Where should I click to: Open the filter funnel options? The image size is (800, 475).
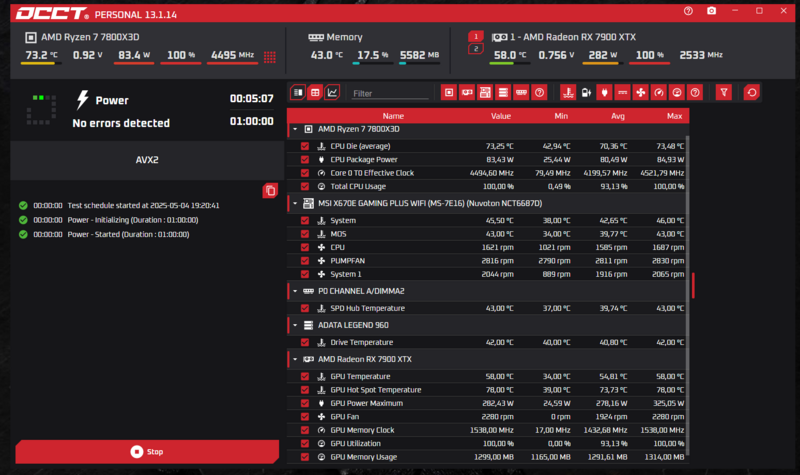pyautogui.click(x=723, y=93)
